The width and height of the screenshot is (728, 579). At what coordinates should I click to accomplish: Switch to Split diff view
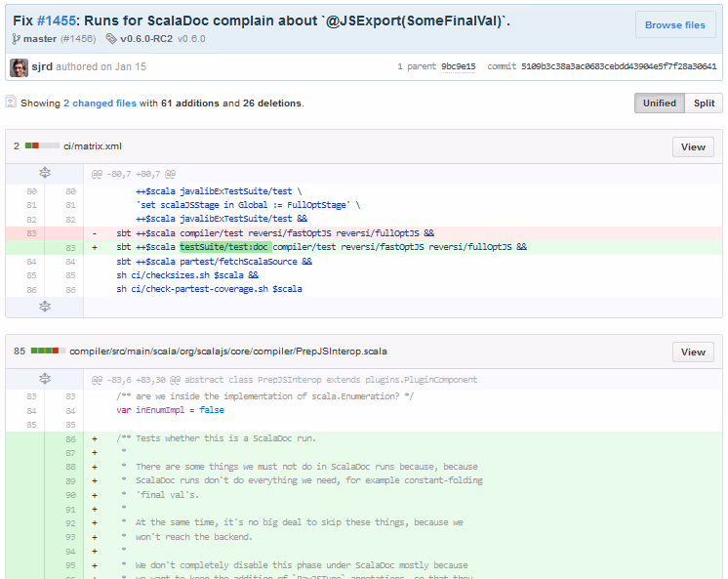click(704, 103)
